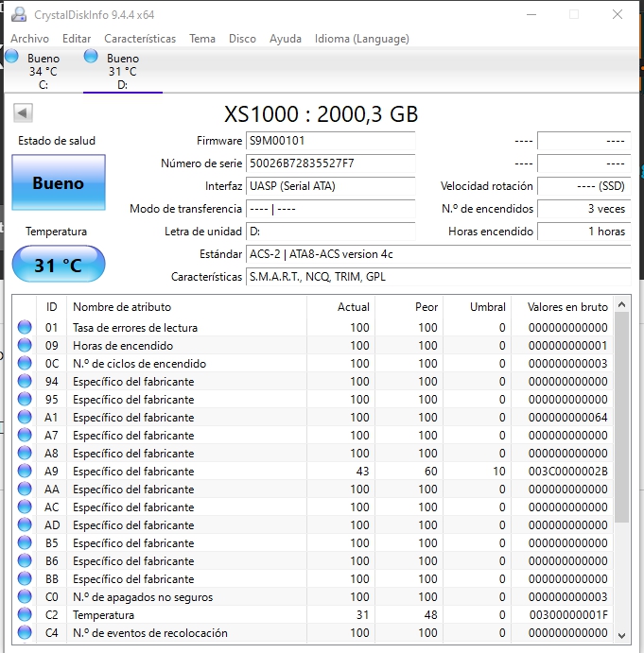The image size is (644, 653).
Task: Click the status icon for attribute B6
Action: (x=25, y=560)
